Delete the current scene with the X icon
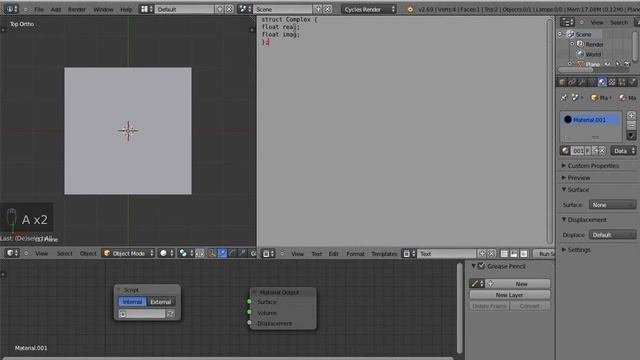The image size is (640, 360). click(x=327, y=9)
